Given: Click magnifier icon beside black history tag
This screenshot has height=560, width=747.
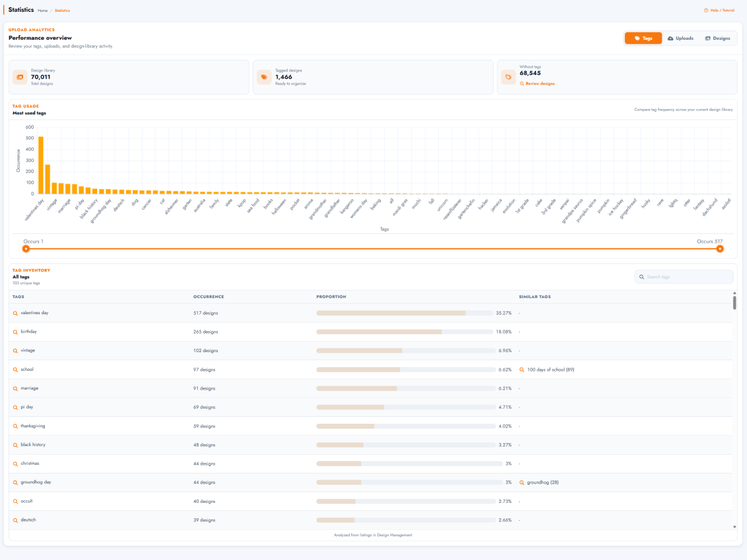Looking at the screenshot, I should coord(16,445).
